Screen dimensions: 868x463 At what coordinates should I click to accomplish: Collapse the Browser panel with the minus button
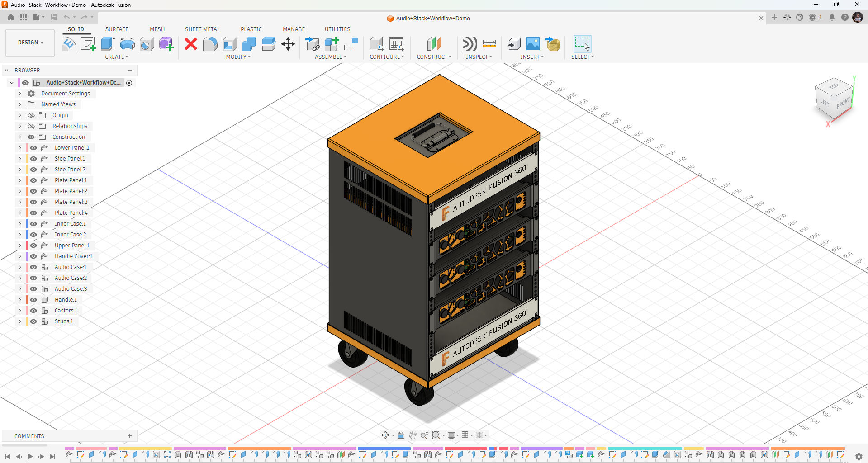pyautogui.click(x=130, y=70)
